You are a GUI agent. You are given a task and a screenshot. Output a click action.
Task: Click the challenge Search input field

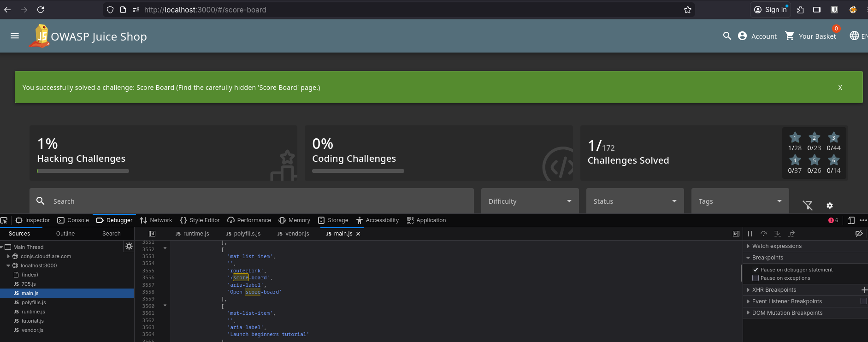click(258, 201)
